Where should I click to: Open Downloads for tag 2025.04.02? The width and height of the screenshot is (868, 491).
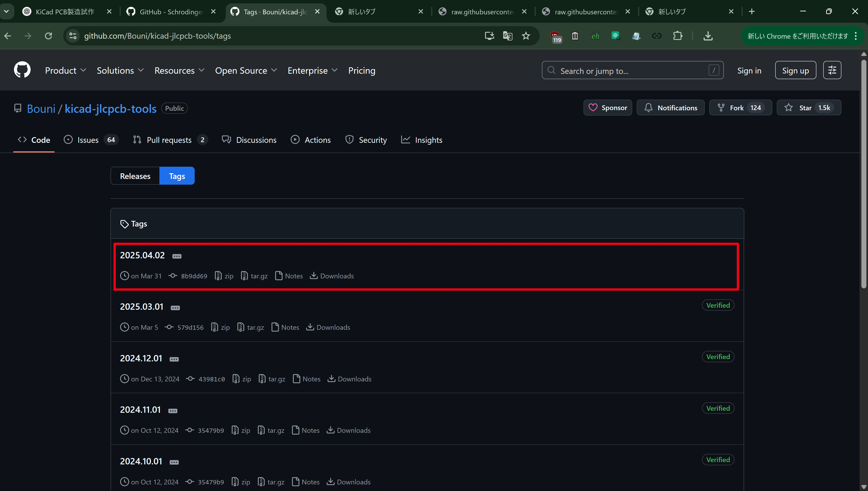coord(332,276)
